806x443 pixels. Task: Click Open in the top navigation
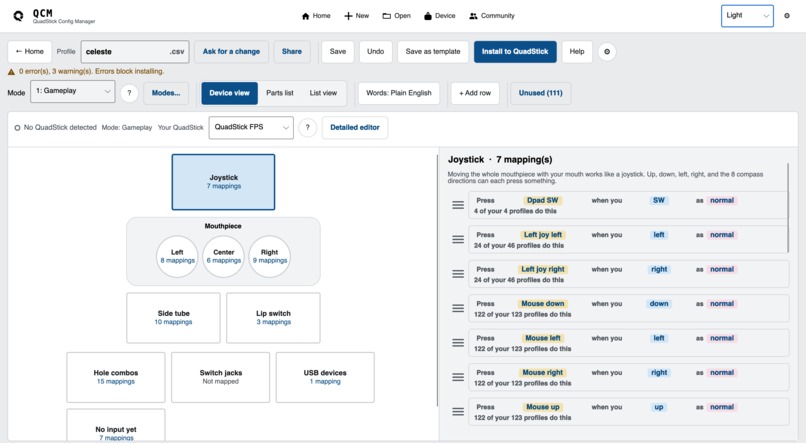coord(396,16)
